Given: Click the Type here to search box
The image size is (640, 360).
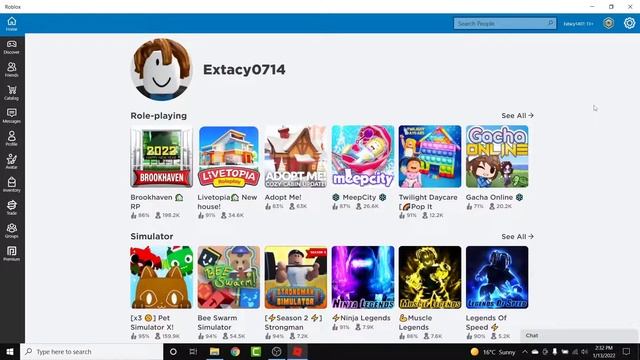Looking at the screenshot, I should (91, 351).
